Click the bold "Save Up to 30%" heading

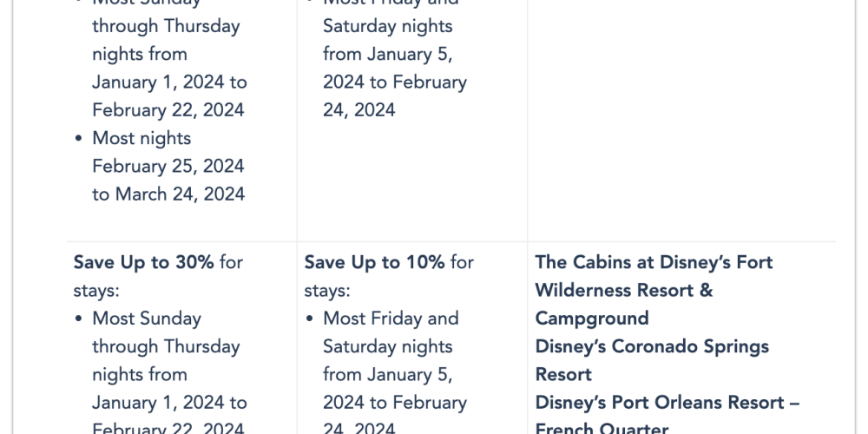[143, 262]
